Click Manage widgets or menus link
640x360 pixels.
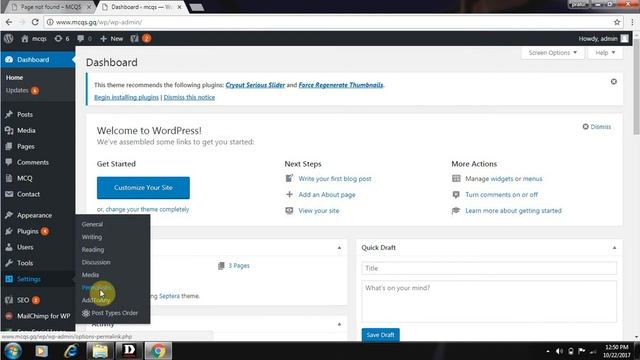pos(504,178)
